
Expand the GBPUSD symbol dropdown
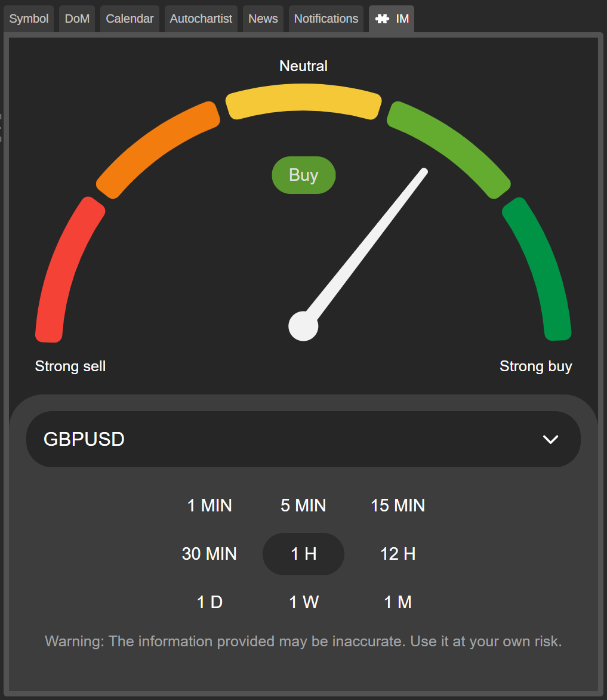303,439
